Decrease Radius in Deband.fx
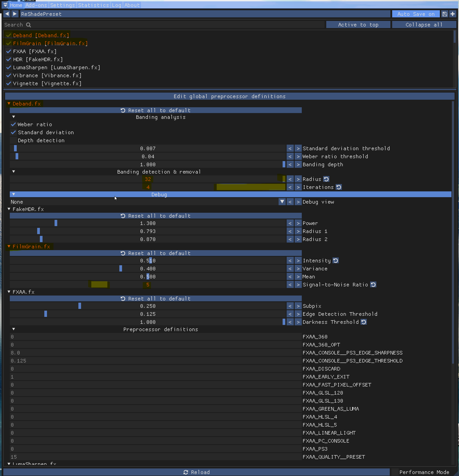459x476 pixels. pyautogui.click(x=290, y=179)
